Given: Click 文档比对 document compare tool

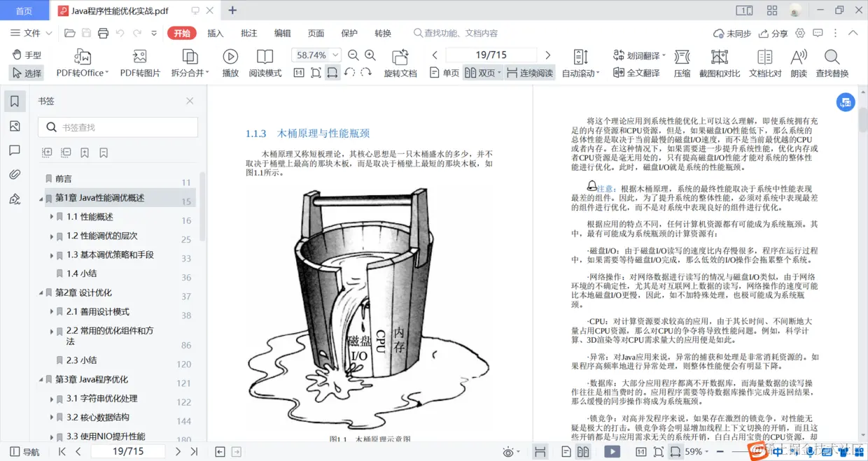Looking at the screenshot, I should pyautogui.click(x=765, y=64).
